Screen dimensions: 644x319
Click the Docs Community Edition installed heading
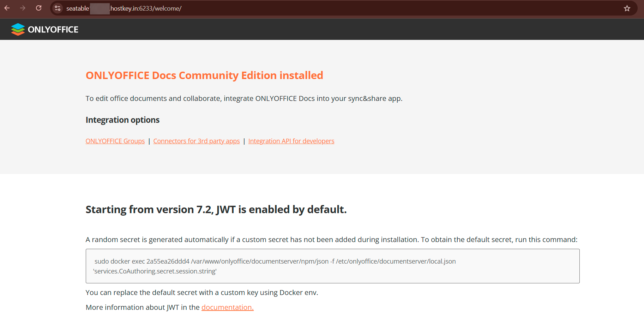tap(204, 76)
